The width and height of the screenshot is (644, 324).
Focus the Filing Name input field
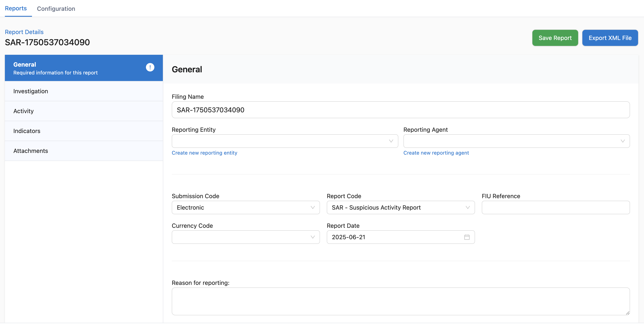pos(401,110)
